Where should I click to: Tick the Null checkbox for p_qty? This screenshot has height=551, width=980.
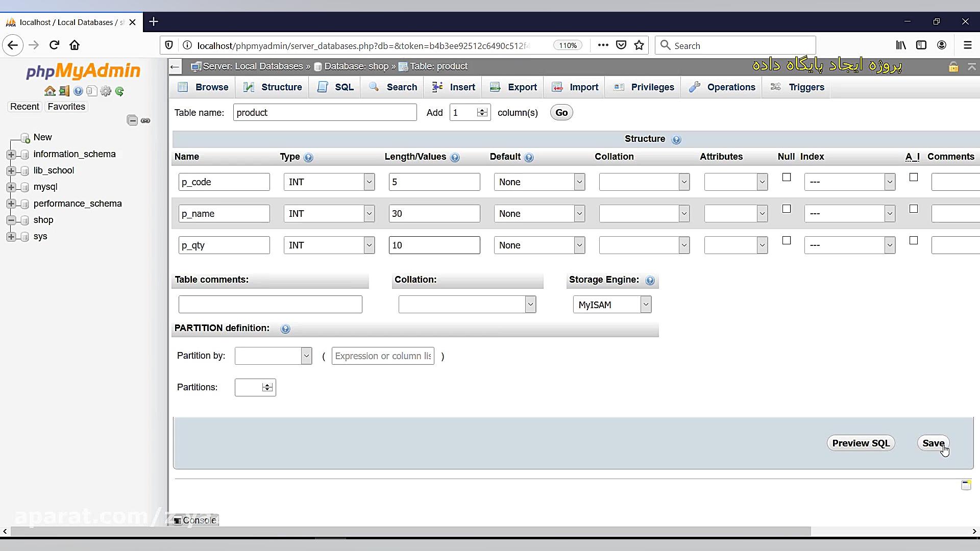(x=787, y=241)
